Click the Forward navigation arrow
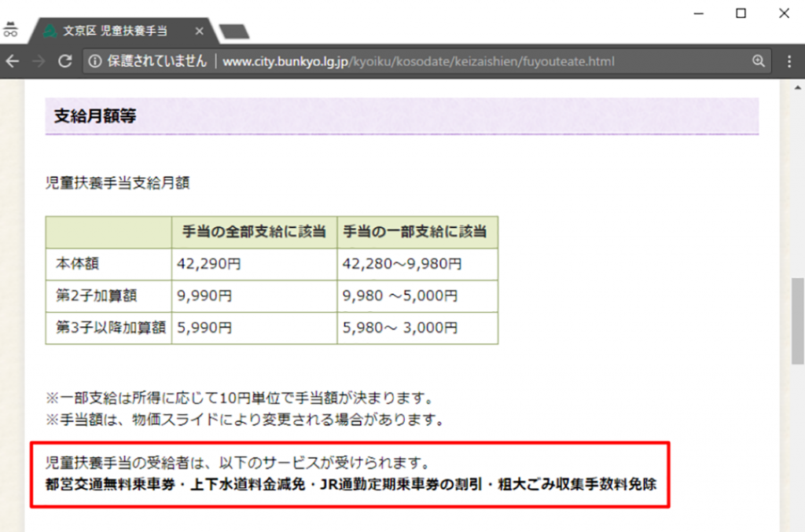 38,61
